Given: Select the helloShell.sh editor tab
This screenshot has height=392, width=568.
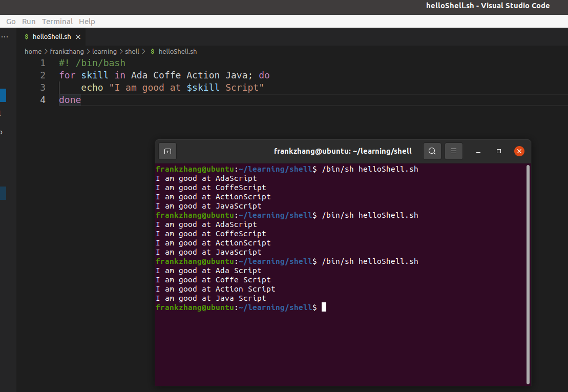Looking at the screenshot, I should (x=51, y=37).
